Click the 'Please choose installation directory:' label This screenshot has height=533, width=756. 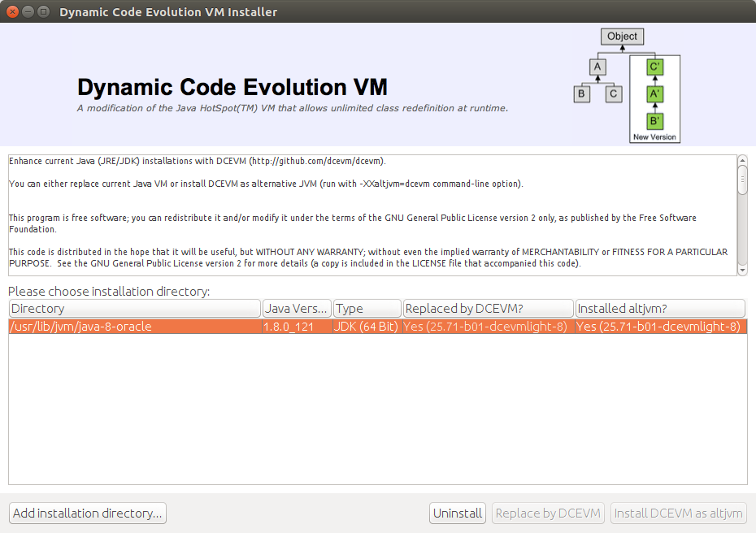click(x=109, y=292)
